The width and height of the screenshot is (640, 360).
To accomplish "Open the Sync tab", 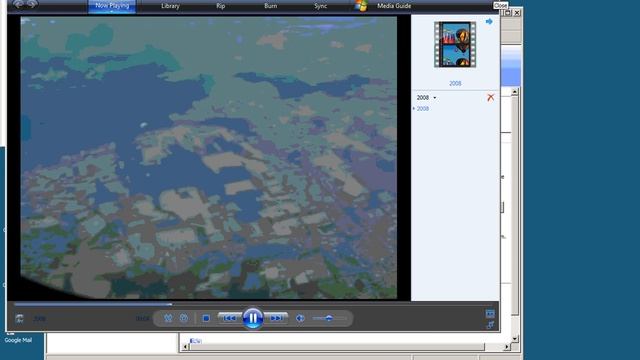I will [320, 6].
